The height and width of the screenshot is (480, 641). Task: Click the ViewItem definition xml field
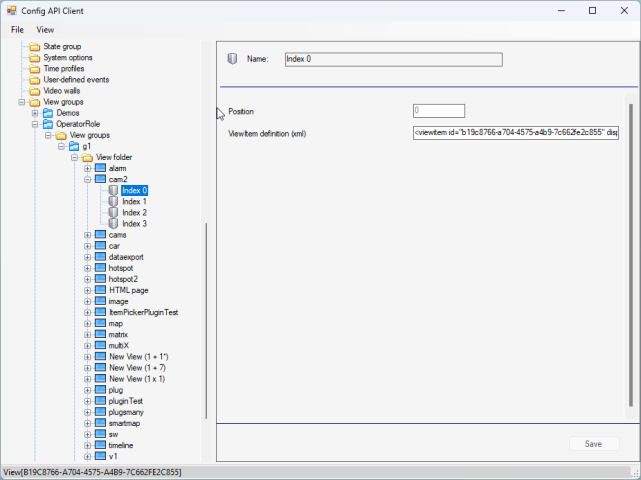coord(515,132)
